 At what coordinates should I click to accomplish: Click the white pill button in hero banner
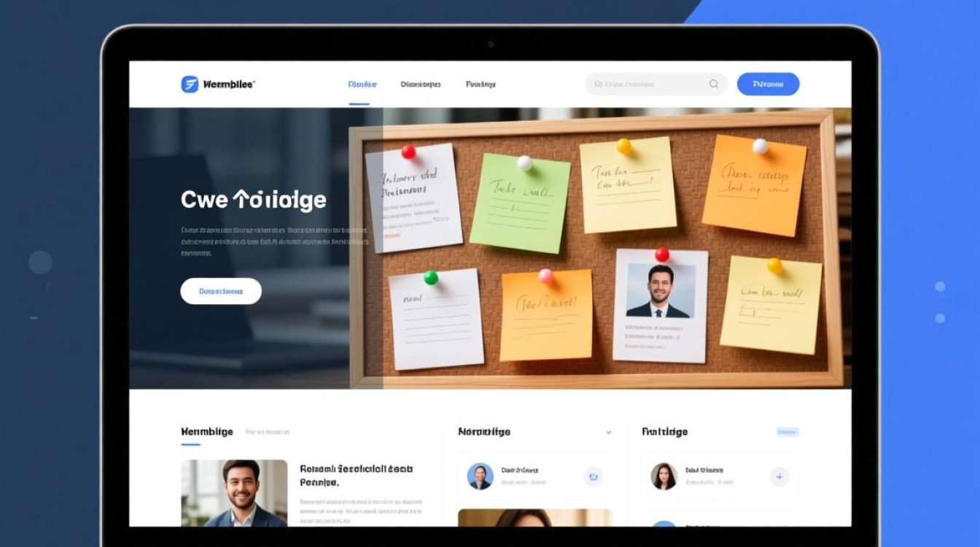point(220,291)
